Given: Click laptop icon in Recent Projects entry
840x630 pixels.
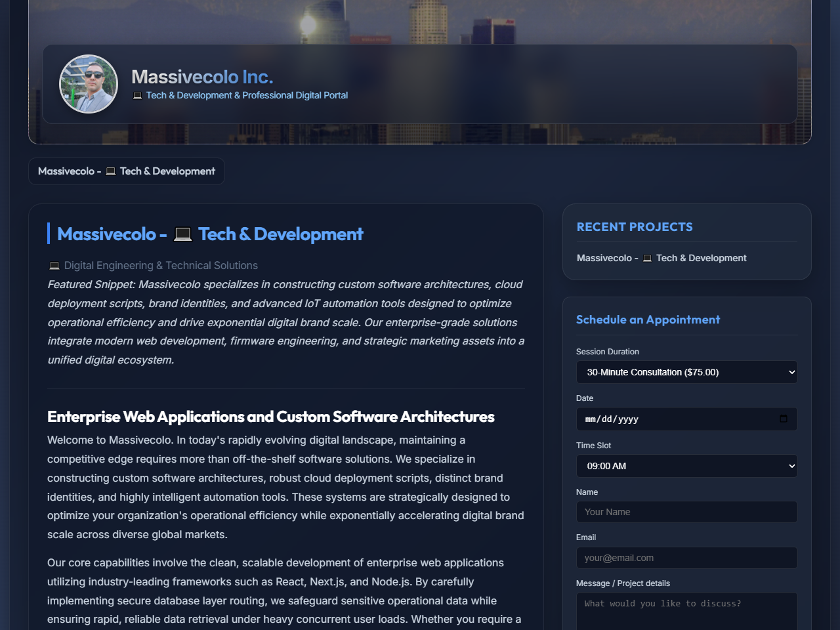Looking at the screenshot, I should tap(648, 259).
